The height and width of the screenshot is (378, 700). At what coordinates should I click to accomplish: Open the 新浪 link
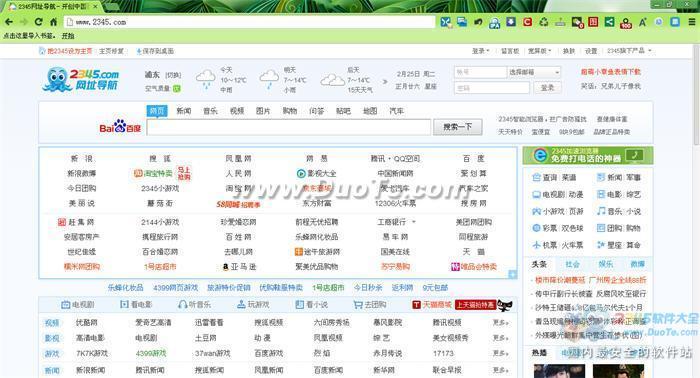[81, 158]
